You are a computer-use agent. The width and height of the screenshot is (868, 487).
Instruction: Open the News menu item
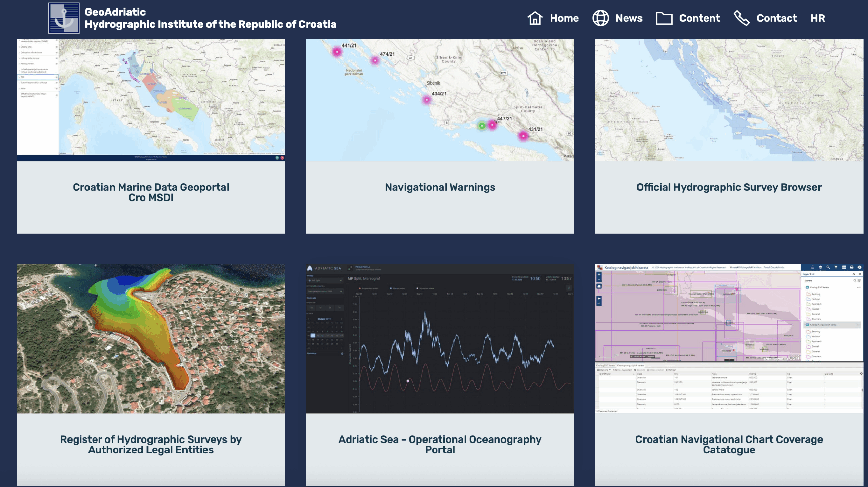click(629, 18)
